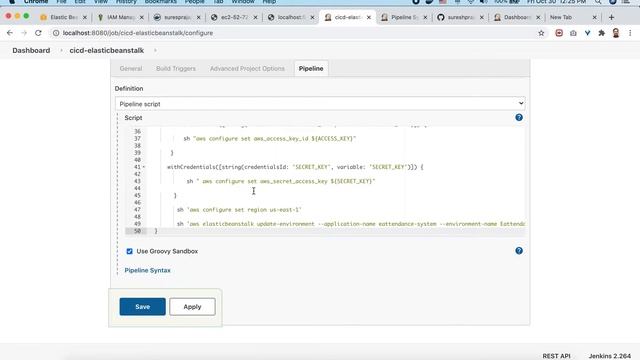Open the Chrome Window menu
This screenshot has width=640, height=360.
[243, 2]
